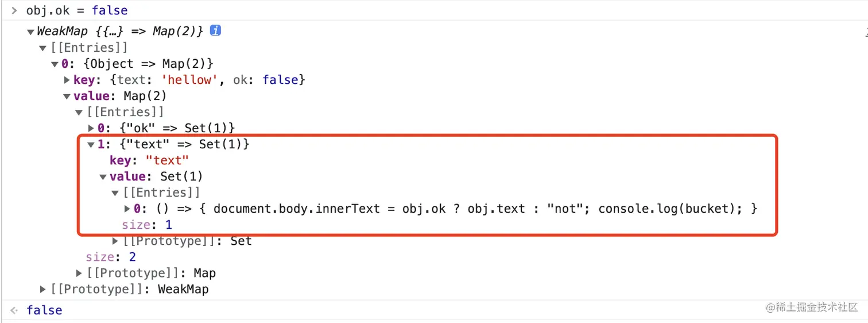
Task: Collapse the "text" => Set(1) entry
Action: [x=91, y=144]
